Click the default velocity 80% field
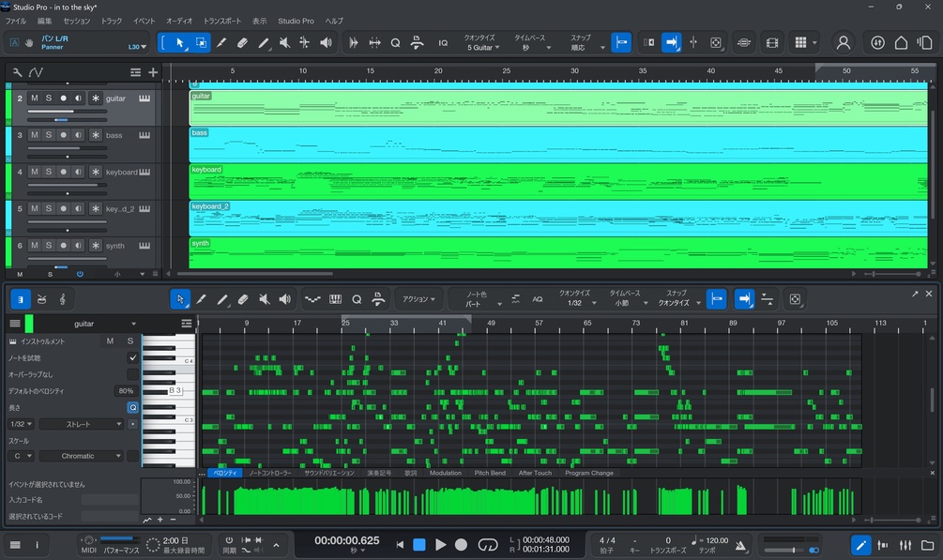 126,391
